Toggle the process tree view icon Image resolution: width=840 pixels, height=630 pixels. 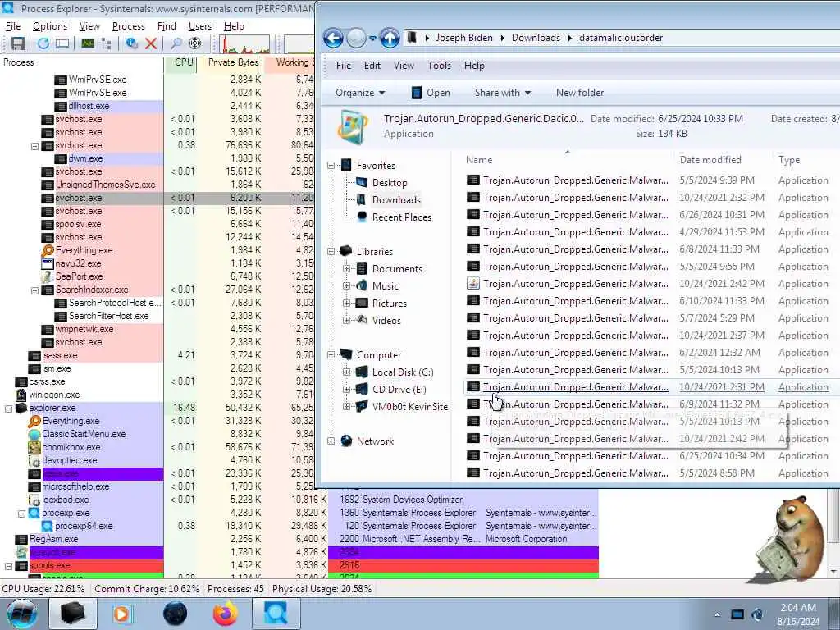click(107, 44)
